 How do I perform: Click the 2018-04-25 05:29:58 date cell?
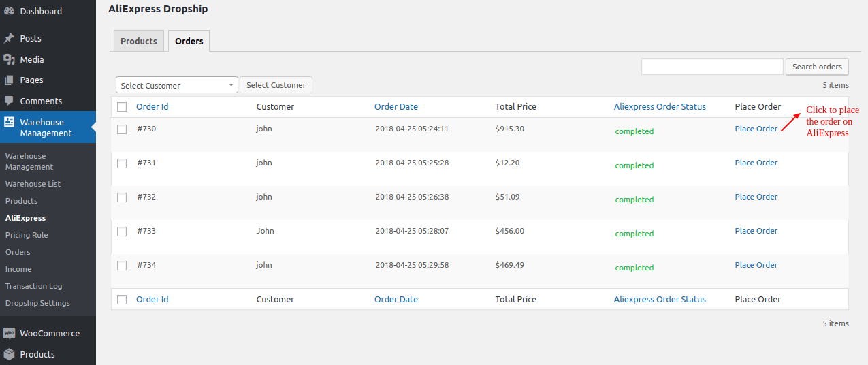(412, 265)
